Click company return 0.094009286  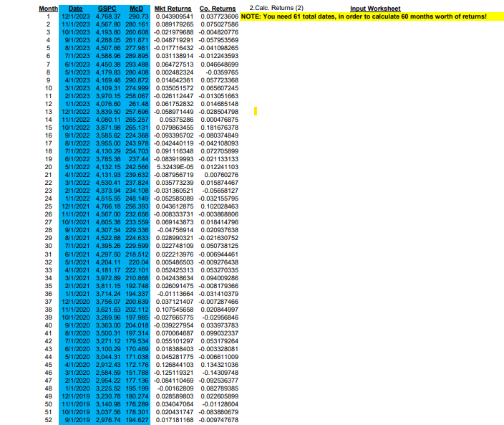point(220,278)
